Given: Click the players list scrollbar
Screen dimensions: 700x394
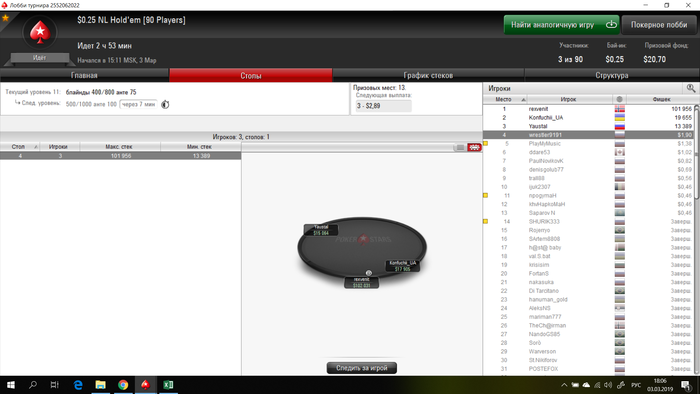Looking at the screenshot, I should coord(697,152).
